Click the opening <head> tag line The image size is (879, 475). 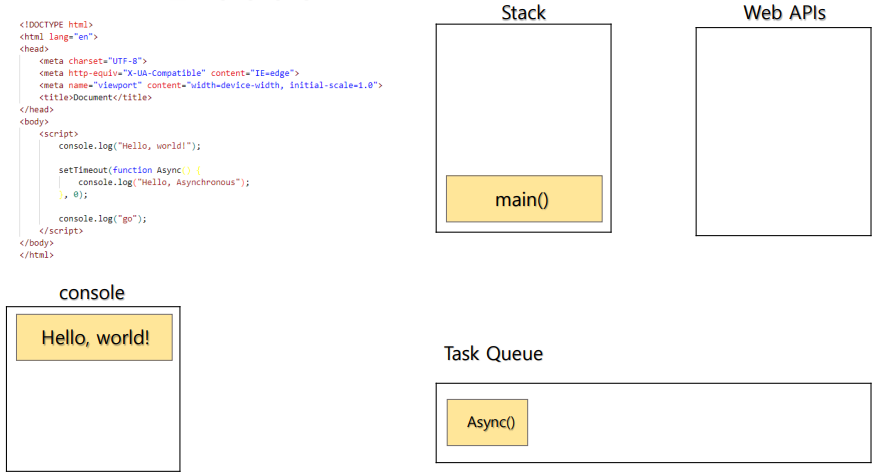click(34, 49)
